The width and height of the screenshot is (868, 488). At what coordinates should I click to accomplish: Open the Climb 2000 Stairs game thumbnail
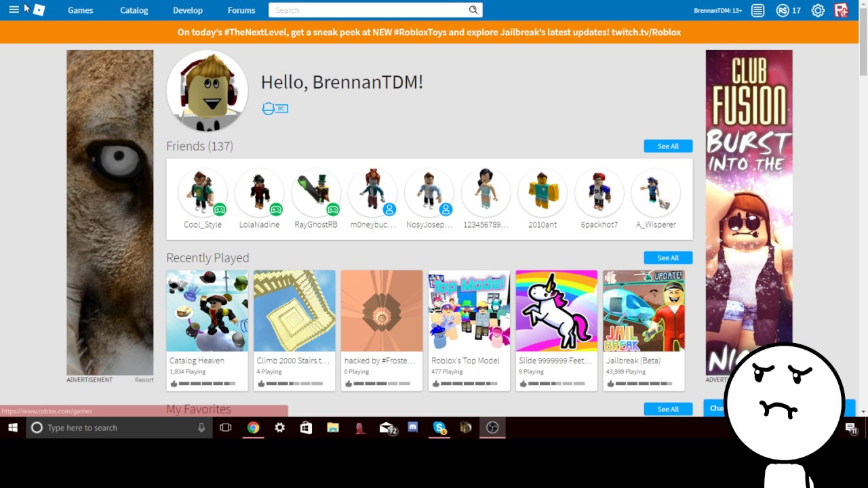tap(294, 311)
